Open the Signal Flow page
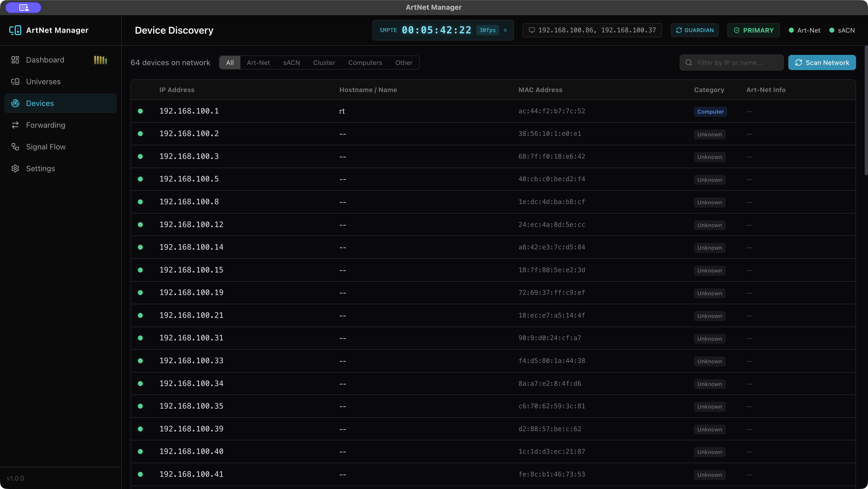The width and height of the screenshot is (868, 489). point(61,147)
